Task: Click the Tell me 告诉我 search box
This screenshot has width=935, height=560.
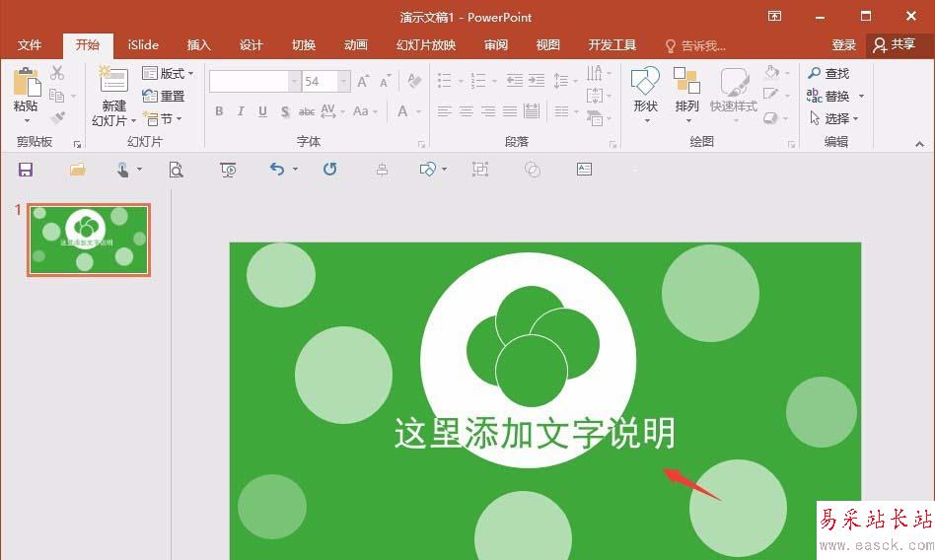Action: [695, 46]
